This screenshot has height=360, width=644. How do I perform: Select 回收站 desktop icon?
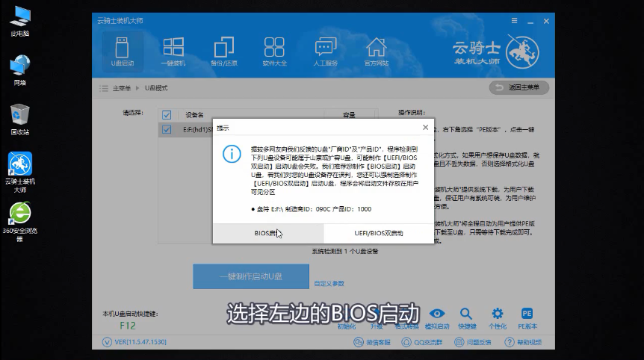[x=19, y=120]
